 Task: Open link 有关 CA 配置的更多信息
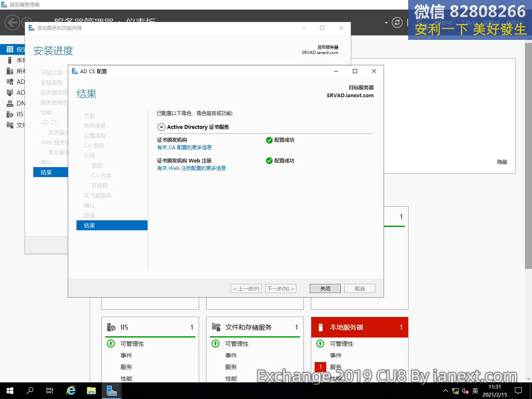[x=185, y=148]
